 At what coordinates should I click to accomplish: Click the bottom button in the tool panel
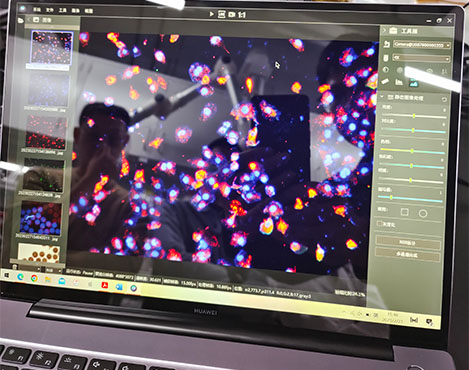[x=407, y=255]
